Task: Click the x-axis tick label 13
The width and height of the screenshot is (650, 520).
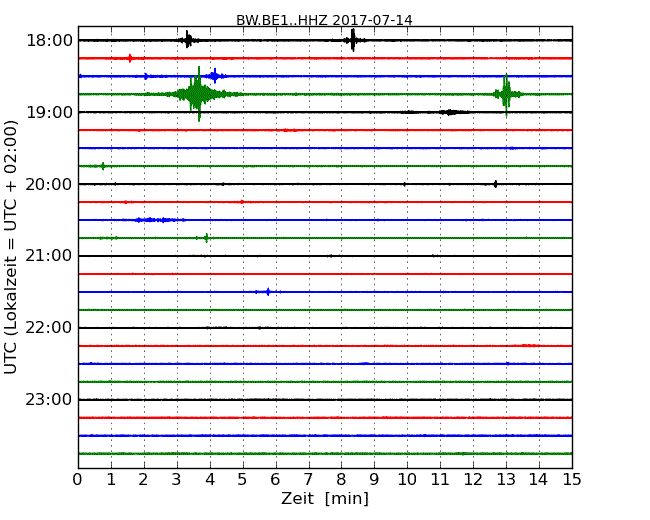Action: (506, 480)
